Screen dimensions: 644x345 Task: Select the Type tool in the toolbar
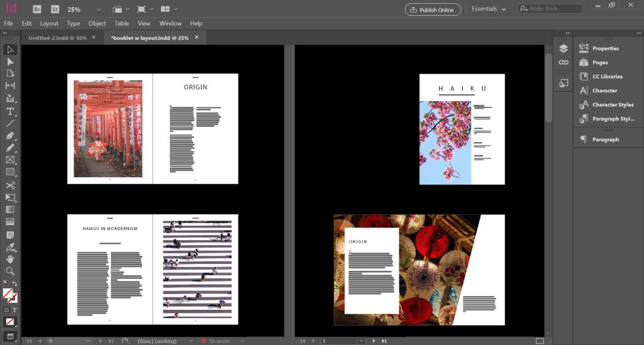10,111
